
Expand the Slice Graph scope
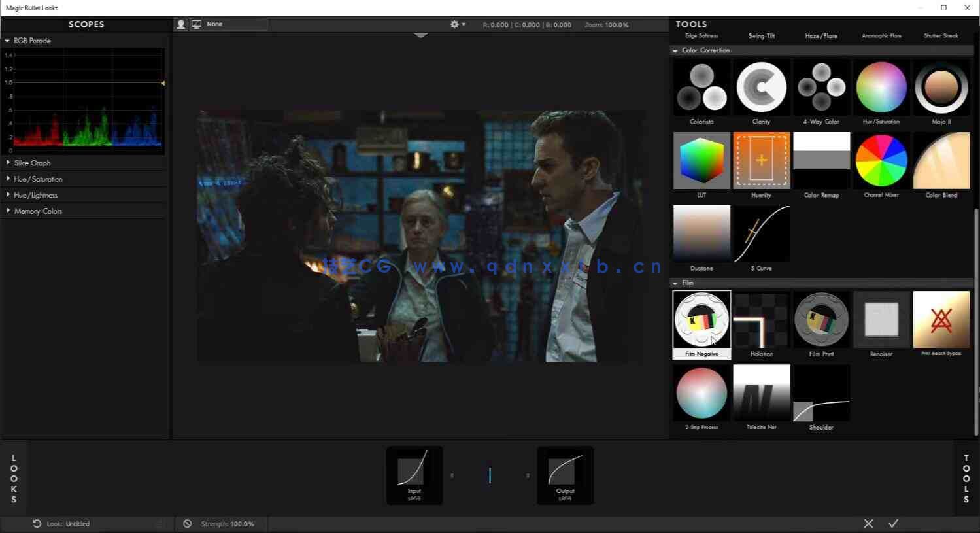(32, 163)
